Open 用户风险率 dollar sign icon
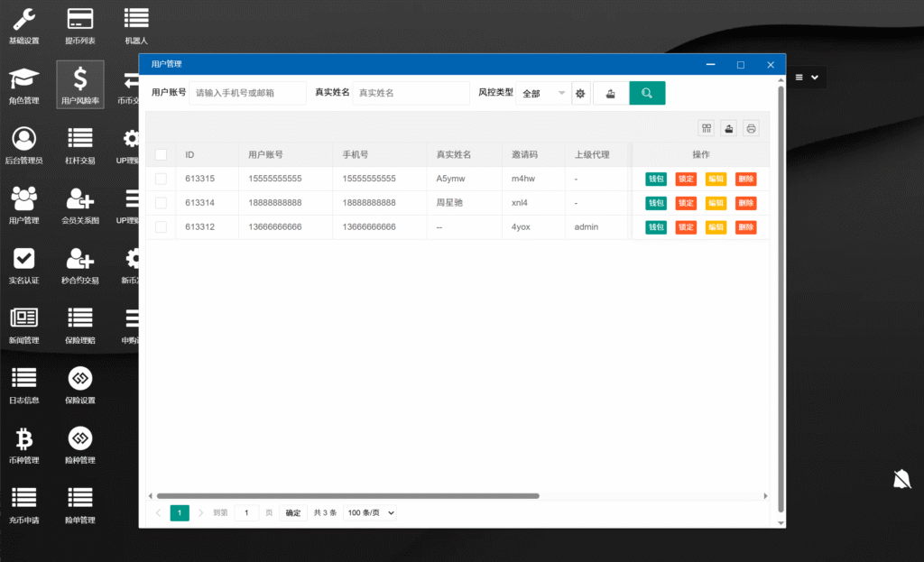 click(80, 79)
